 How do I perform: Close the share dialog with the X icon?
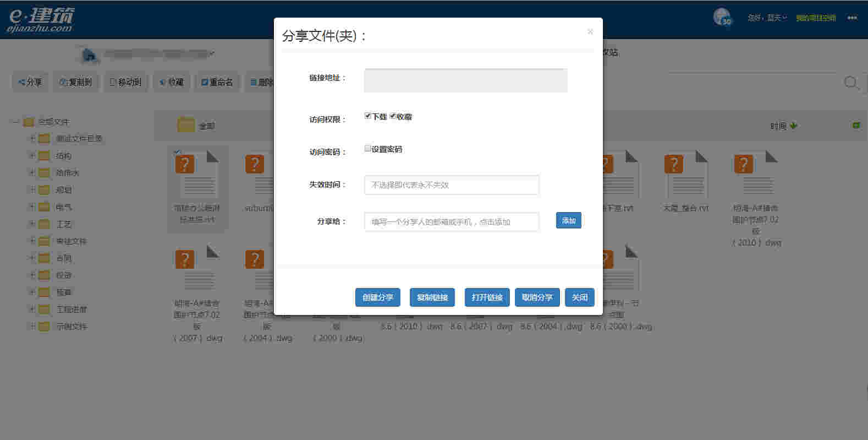click(x=590, y=32)
